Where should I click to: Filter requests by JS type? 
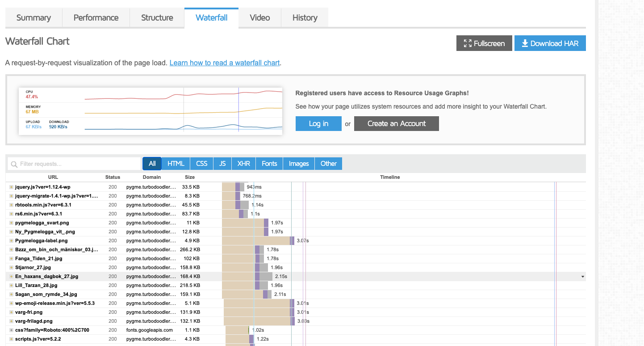pyautogui.click(x=222, y=164)
